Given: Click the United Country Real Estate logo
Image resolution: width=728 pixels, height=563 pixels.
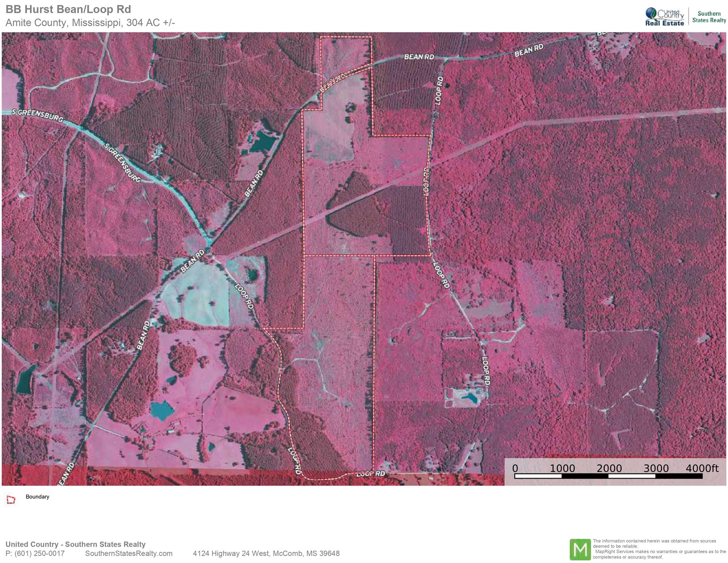Looking at the screenshot, I should (664, 17).
